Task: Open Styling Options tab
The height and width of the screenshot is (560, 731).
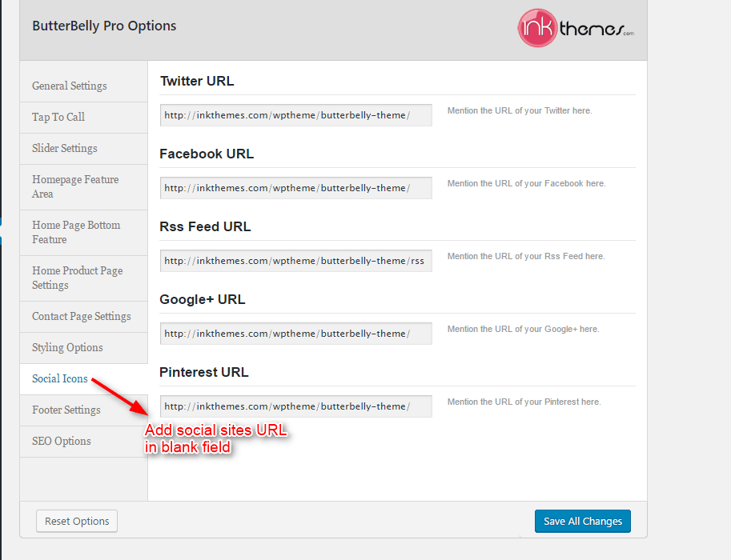Action: 83,348
